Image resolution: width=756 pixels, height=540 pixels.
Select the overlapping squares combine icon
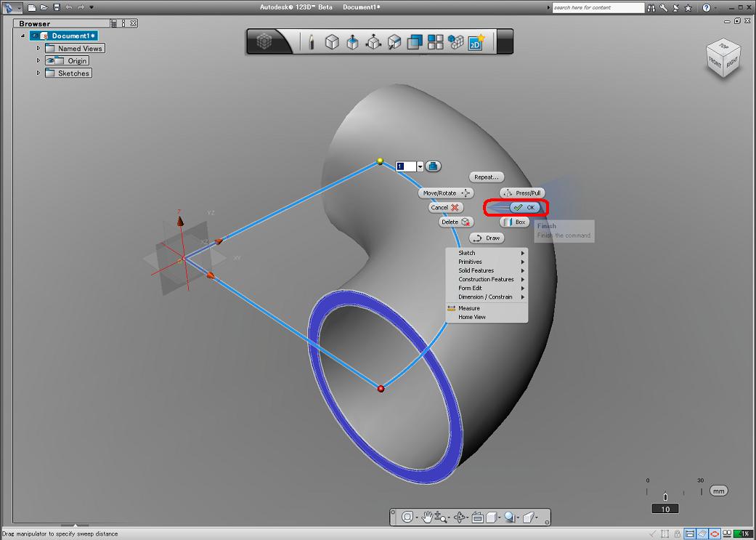point(415,42)
